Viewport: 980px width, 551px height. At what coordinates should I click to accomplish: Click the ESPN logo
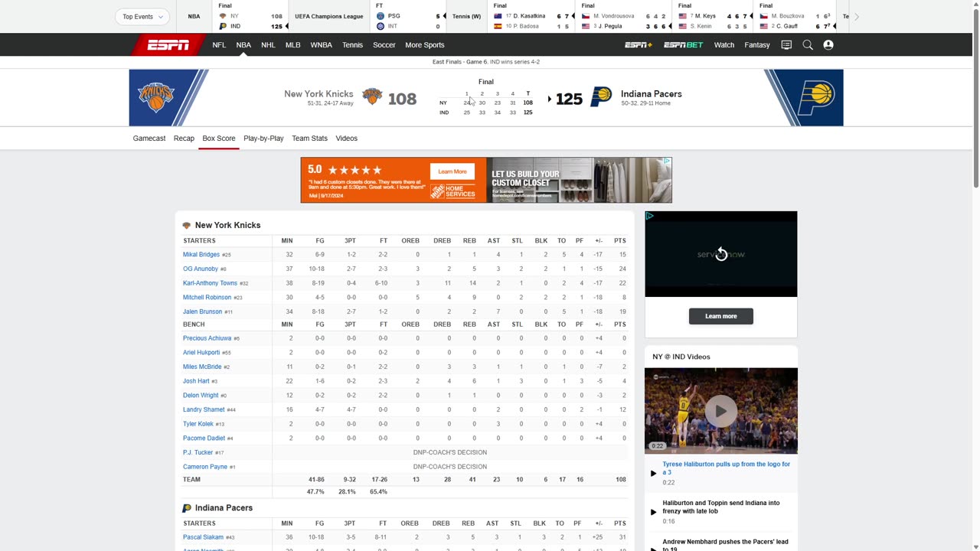tap(168, 45)
